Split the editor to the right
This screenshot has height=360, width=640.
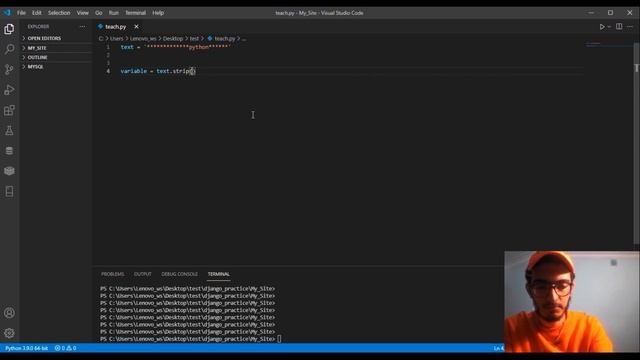[619, 27]
